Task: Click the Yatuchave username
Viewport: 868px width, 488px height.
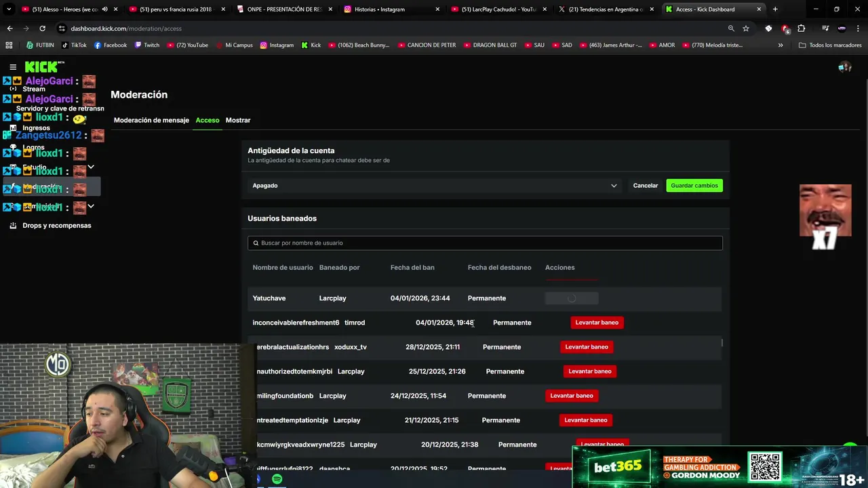Action: point(269,298)
